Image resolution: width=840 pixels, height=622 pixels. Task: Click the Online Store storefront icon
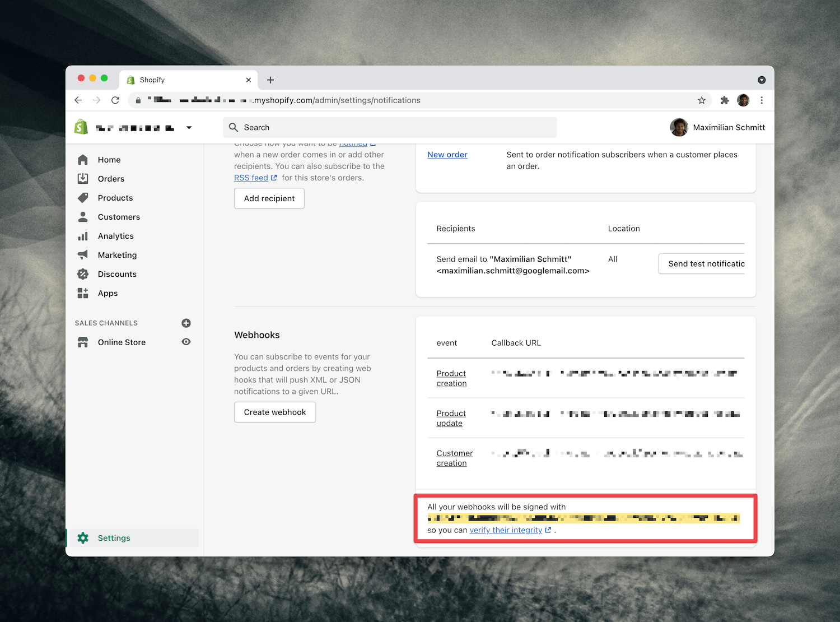(x=83, y=342)
